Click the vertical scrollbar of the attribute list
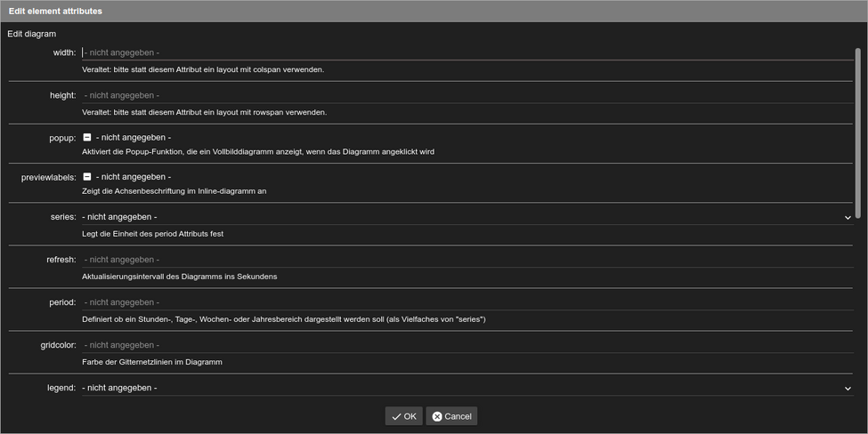 857,133
